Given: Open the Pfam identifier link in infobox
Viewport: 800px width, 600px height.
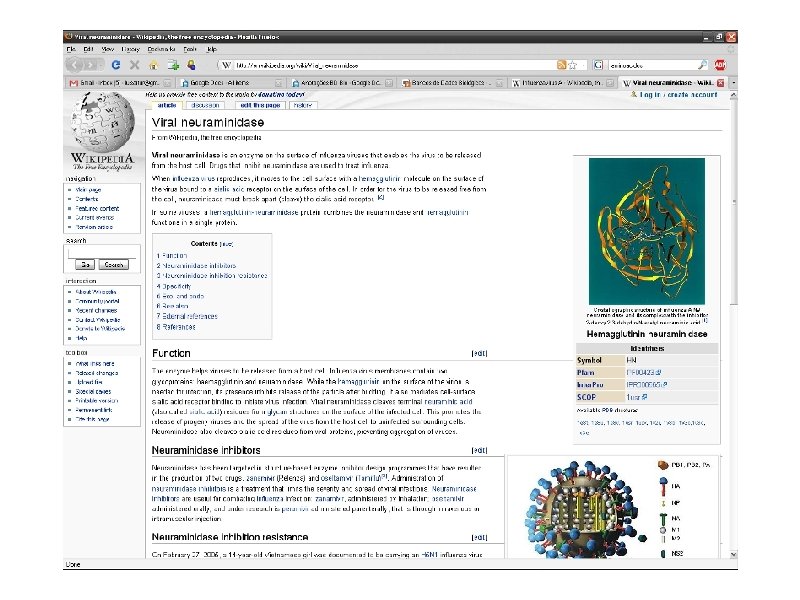Looking at the screenshot, I should point(644,372).
